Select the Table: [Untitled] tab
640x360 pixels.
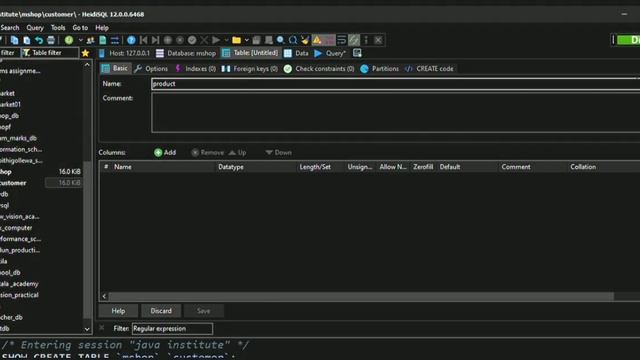(x=251, y=53)
